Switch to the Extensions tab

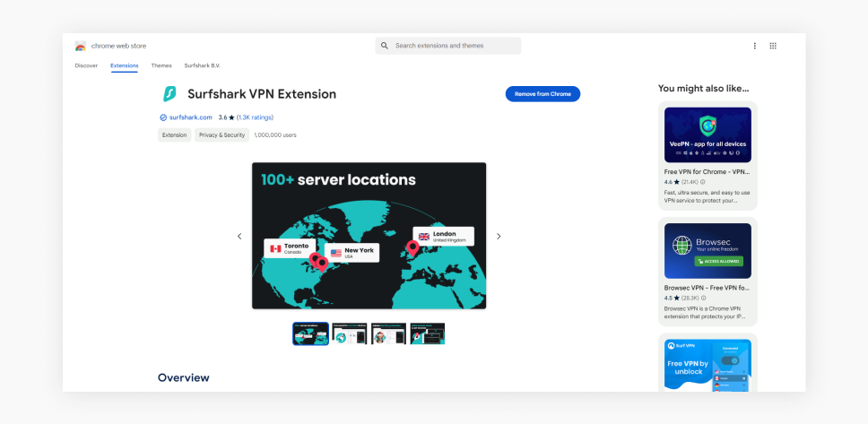(x=124, y=65)
